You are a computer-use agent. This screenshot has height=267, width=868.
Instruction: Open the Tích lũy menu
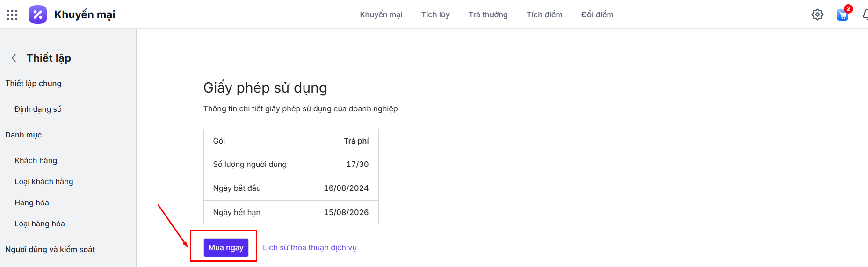point(435,14)
